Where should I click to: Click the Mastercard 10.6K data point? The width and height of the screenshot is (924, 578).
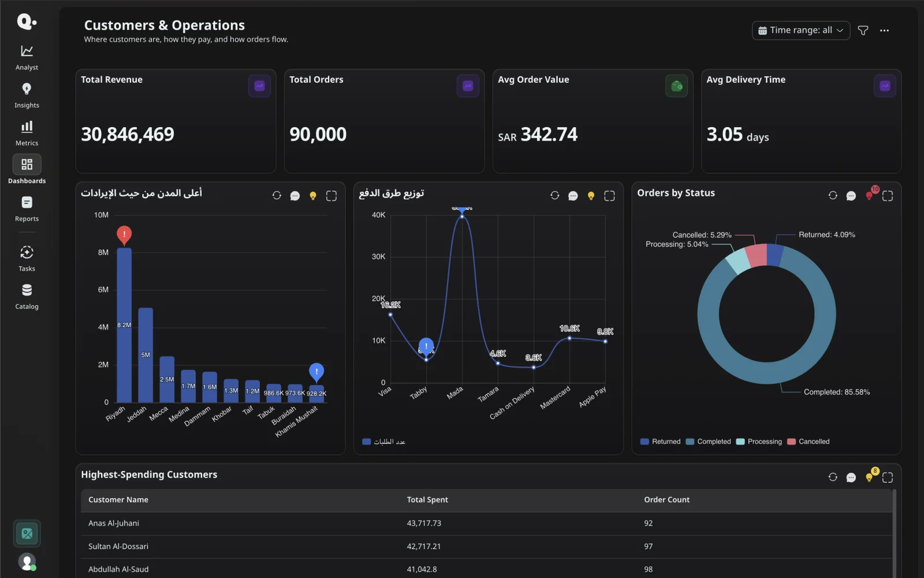[569, 338]
